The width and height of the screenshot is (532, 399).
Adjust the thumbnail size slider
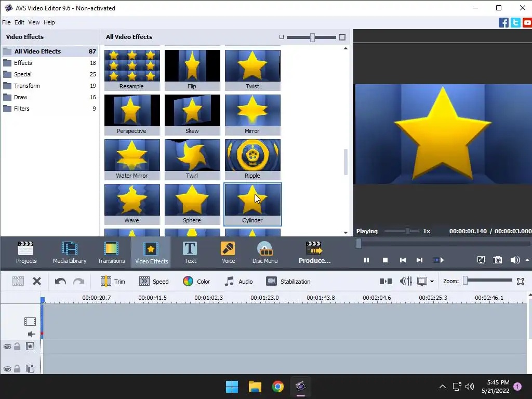click(312, 37)
